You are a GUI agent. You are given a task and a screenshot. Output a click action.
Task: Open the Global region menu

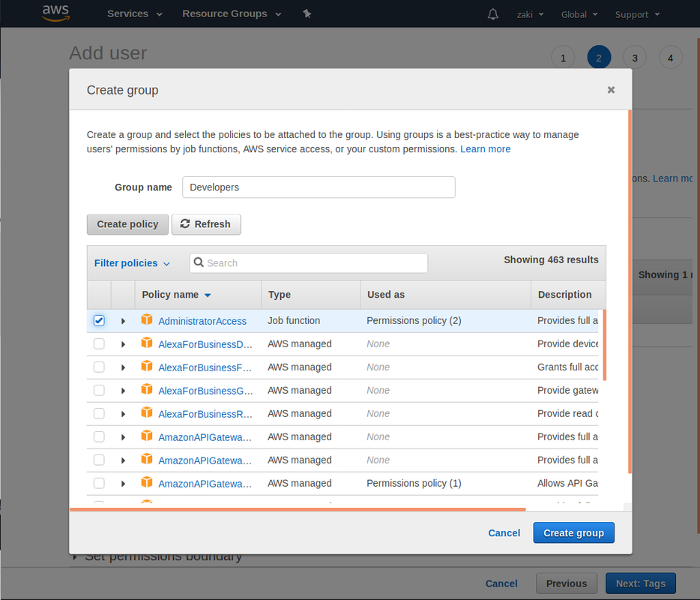pyautogui.click(x=579, y=14)
